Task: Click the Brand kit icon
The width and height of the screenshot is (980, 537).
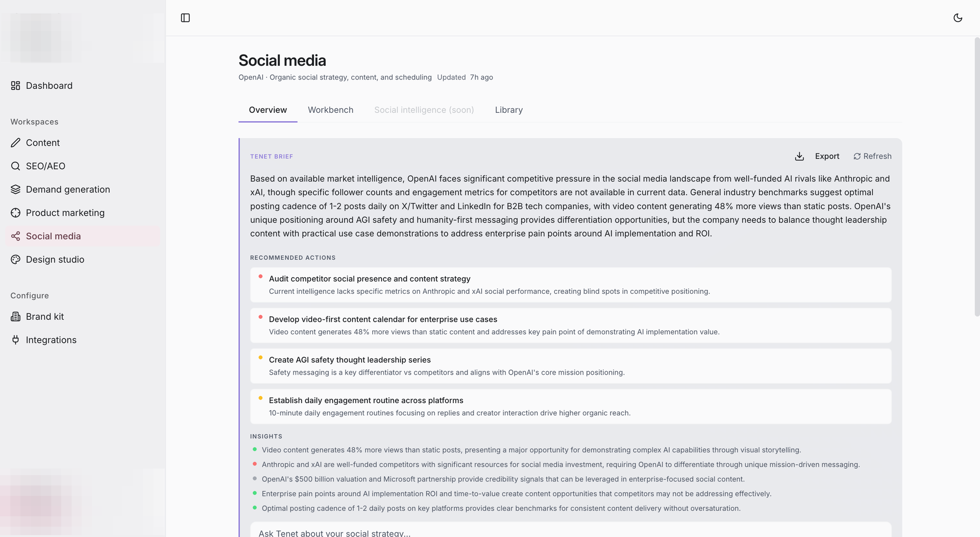Action: pos(16,317)
